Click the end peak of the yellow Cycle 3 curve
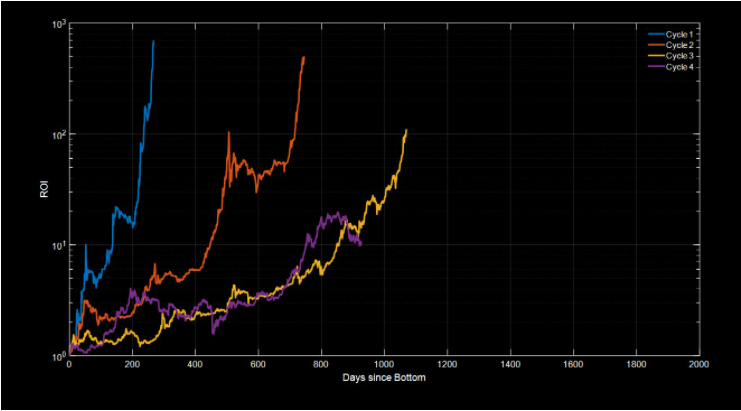Screen dimensions: 741x411 pos(406,130)
